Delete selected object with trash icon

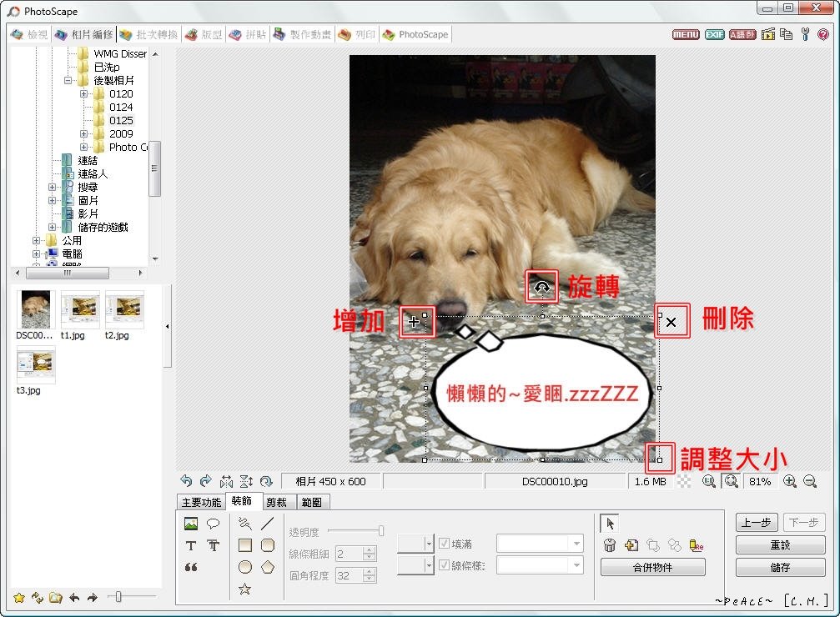pos(610,545)
